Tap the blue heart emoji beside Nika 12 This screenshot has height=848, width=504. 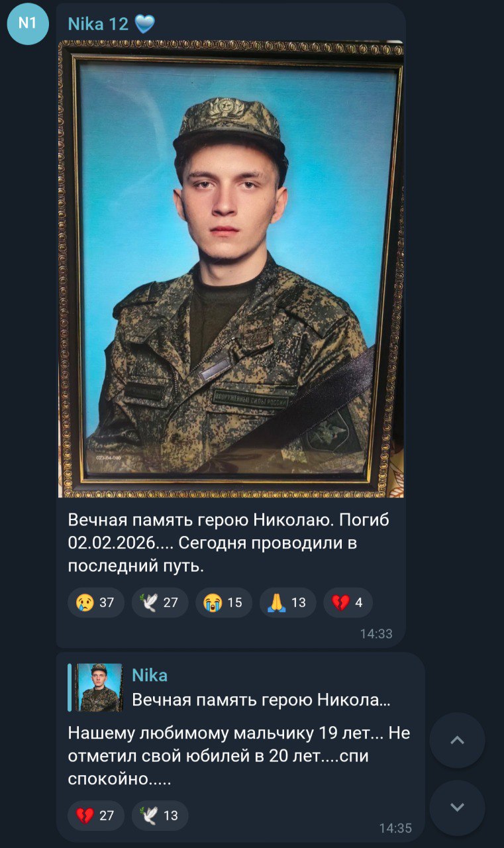pos(144,25)
